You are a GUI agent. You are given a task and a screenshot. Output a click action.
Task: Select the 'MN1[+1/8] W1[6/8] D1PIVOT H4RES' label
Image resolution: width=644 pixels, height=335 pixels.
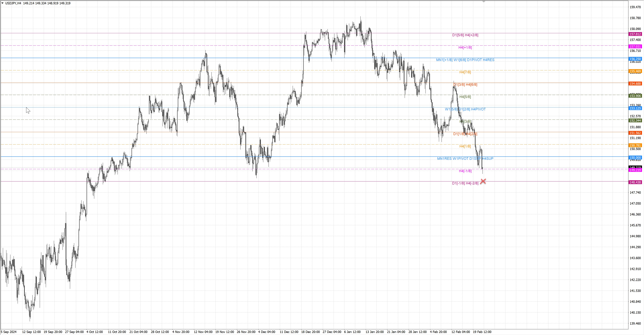pyautogui.click(x=465, y=60)
